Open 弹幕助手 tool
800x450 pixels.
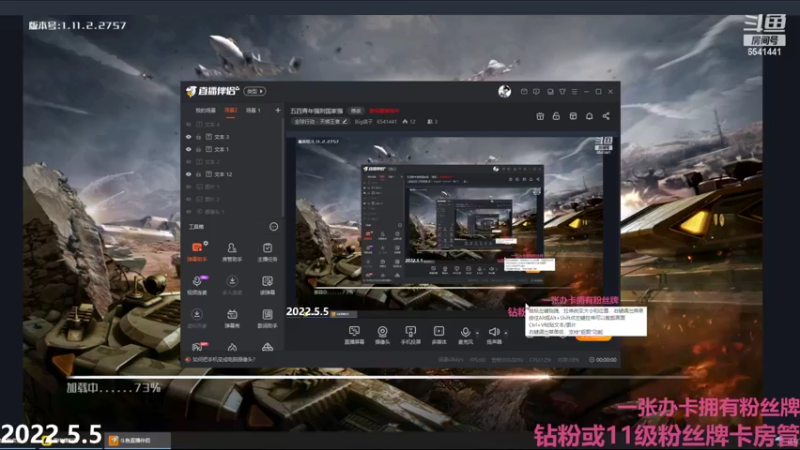[197, 252]
